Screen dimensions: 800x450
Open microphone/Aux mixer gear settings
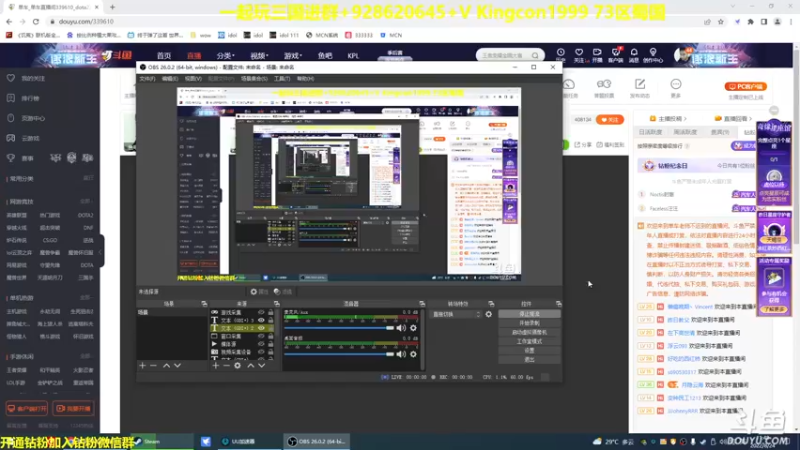[x=413, y=328]
